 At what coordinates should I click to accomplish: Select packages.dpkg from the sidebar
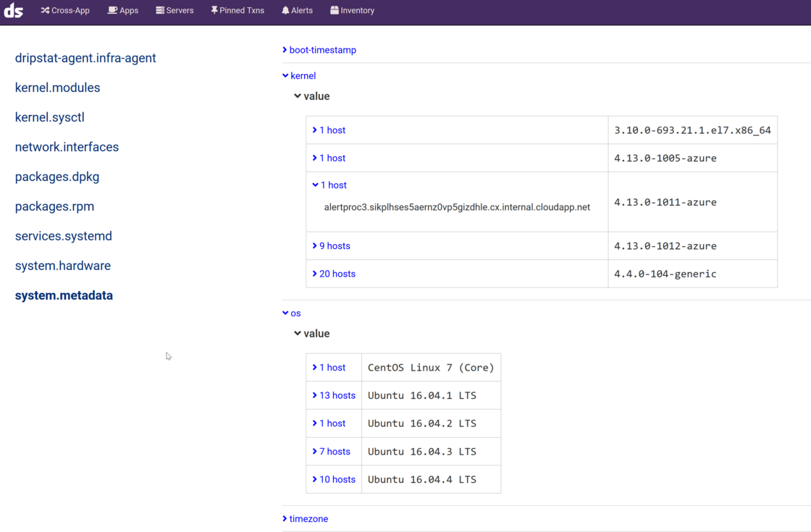(x=57, y=177)
